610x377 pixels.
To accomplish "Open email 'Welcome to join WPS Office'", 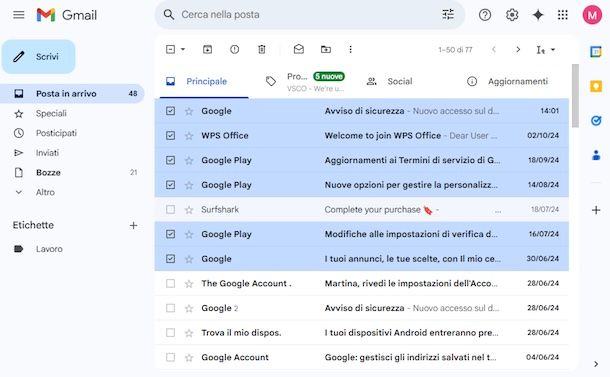I will point(362,135).
